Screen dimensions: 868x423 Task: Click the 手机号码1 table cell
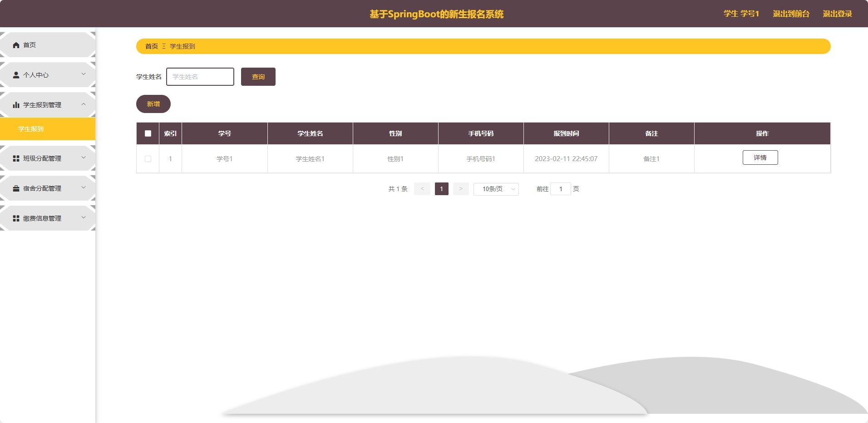[x=481, y=159]
